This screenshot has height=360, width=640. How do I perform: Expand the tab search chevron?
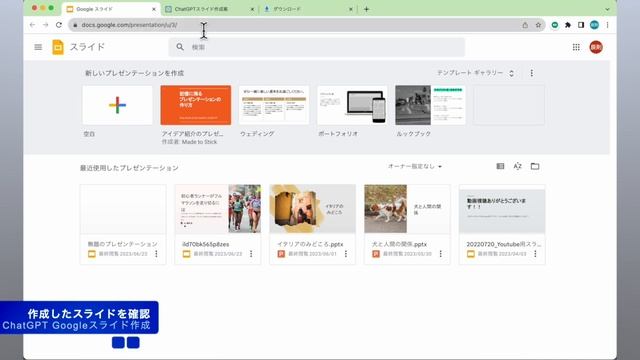(x=607, y=9)
